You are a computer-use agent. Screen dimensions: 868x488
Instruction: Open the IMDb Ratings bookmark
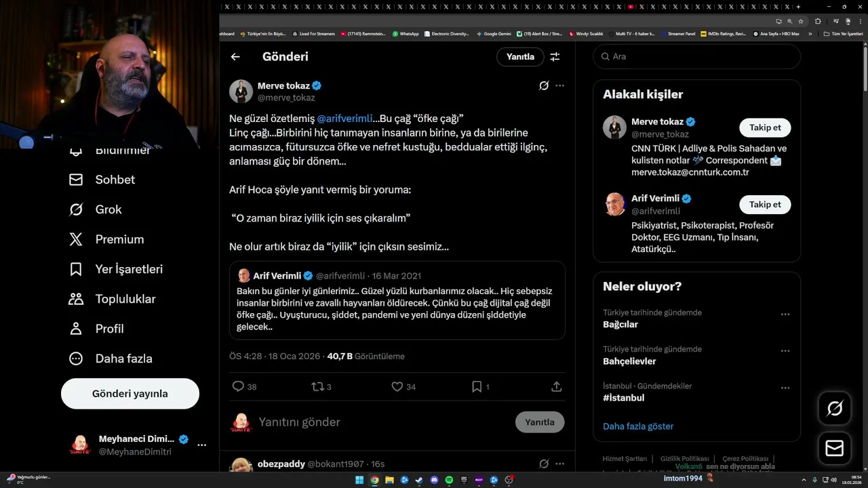[724, 33]
